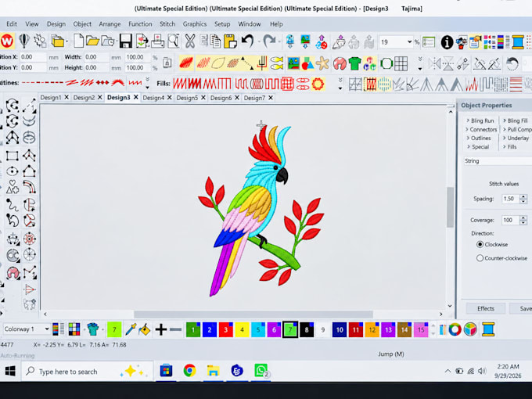This screenshot has height=399, width=532.
Task: Switch to the Design5 tab
Action: tap(187, 98)
